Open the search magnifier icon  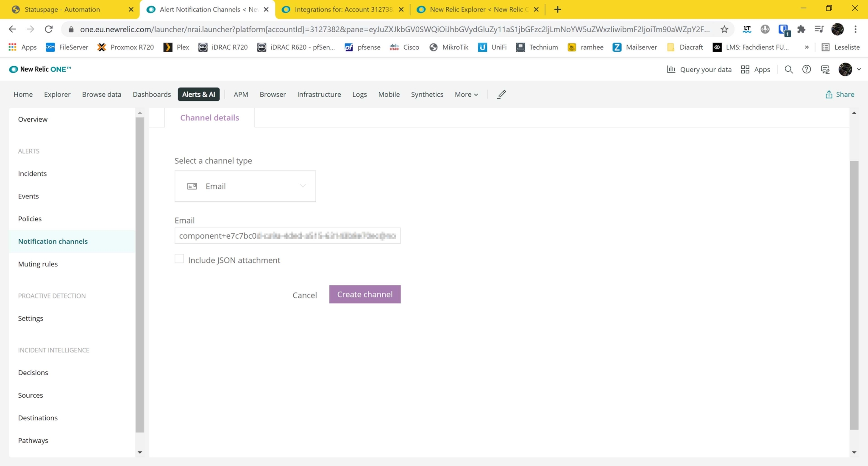(x=789, y=69)
